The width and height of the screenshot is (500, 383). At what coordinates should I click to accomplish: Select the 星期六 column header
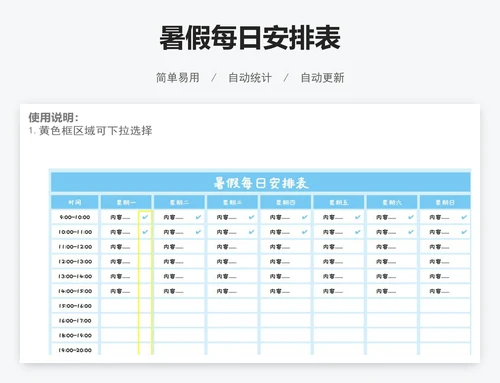point(392,202)
